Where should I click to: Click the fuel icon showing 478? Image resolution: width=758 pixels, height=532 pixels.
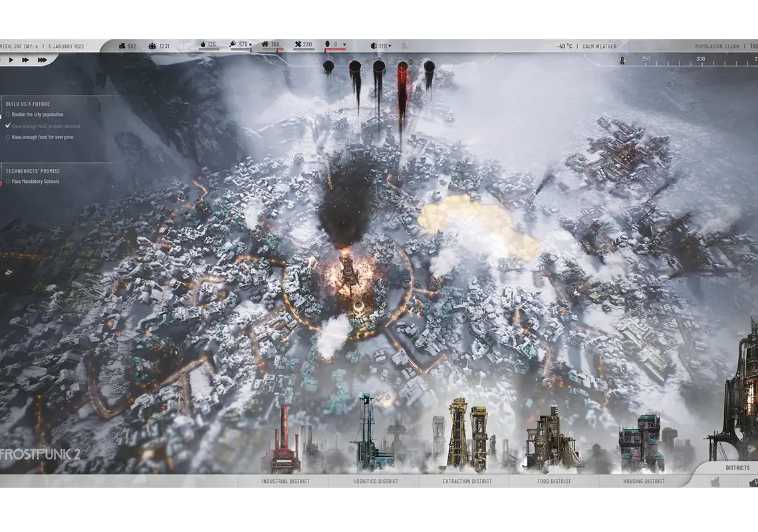[233, 45]
